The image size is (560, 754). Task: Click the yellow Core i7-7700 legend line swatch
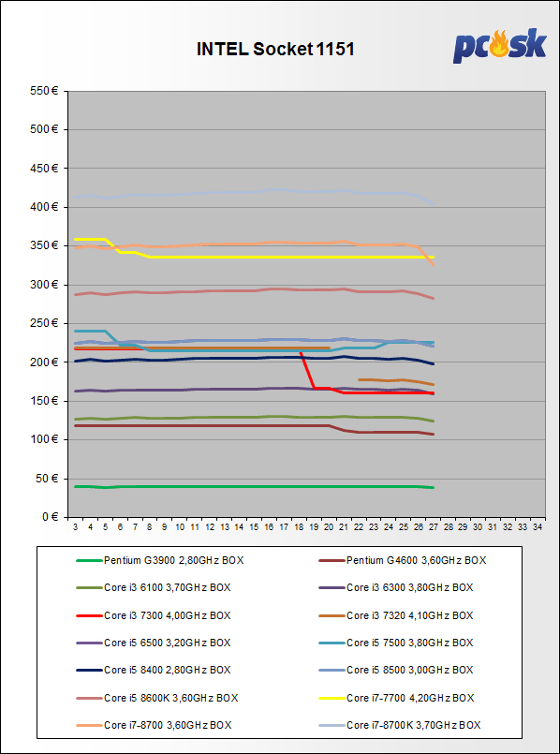[332, 698]
